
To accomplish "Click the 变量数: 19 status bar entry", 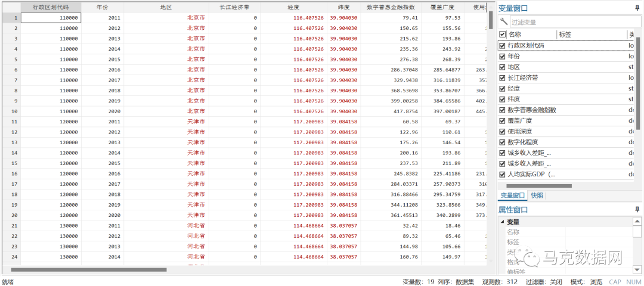I will coord(417,282).
